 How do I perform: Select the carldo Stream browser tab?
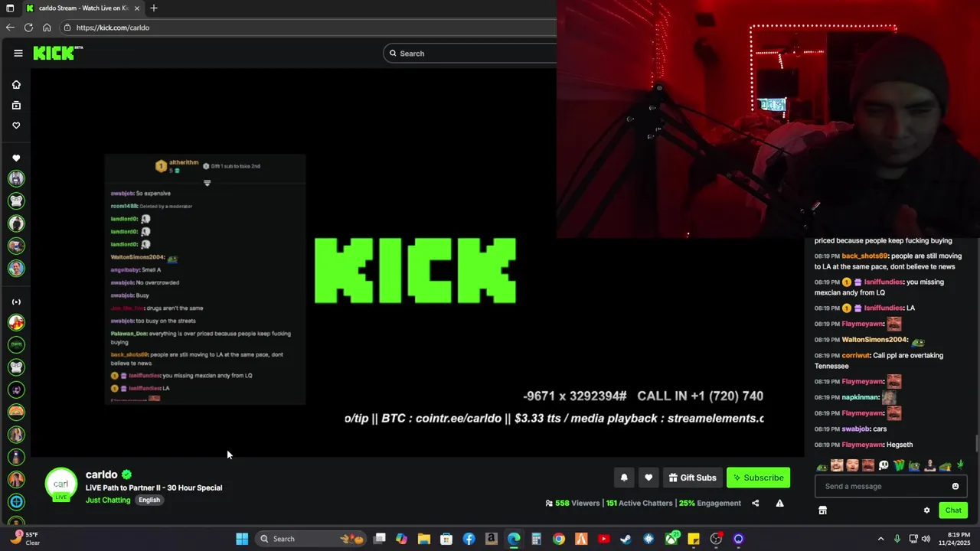click(82, 8)
